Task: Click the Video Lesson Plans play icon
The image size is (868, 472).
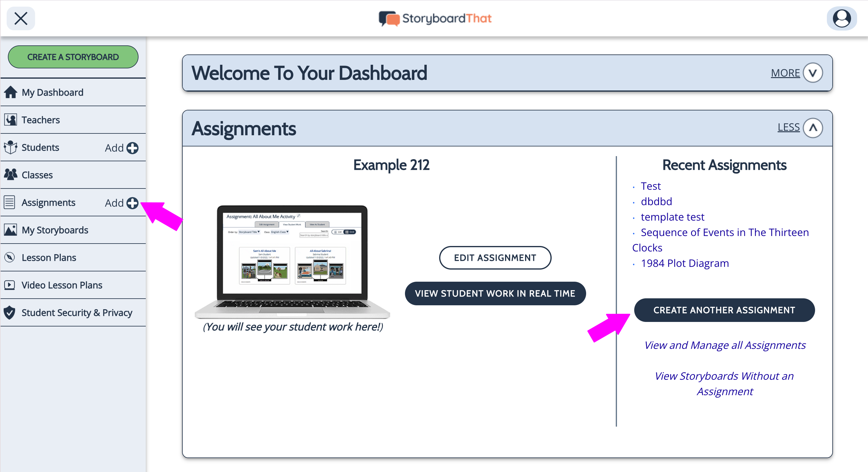Action: pyautogui.click(x=9, y=285)
